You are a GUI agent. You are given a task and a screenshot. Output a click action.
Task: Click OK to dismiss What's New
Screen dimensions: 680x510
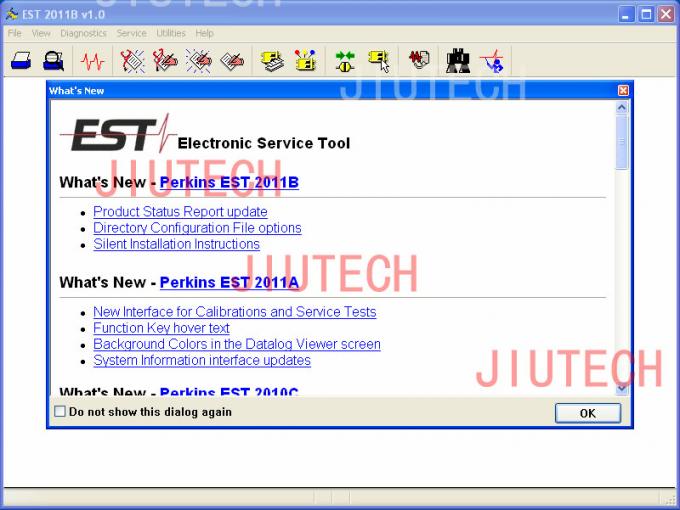pyautogui.click(x=588, y=413)
